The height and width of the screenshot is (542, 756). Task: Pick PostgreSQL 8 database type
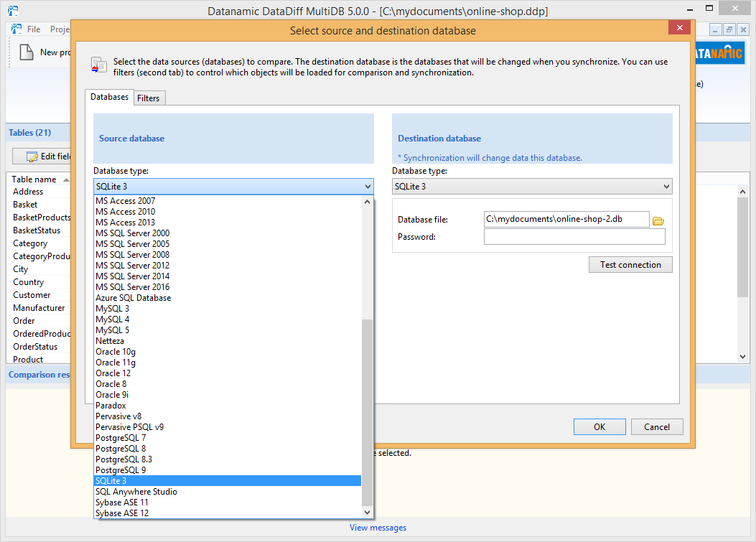[x=228, y=449]
